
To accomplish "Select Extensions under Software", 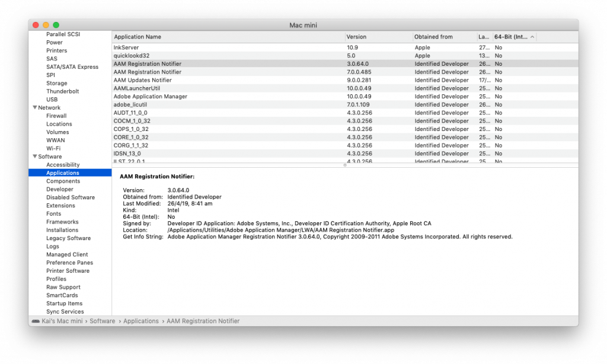I will pyautogui.click(x=60, y=206).
